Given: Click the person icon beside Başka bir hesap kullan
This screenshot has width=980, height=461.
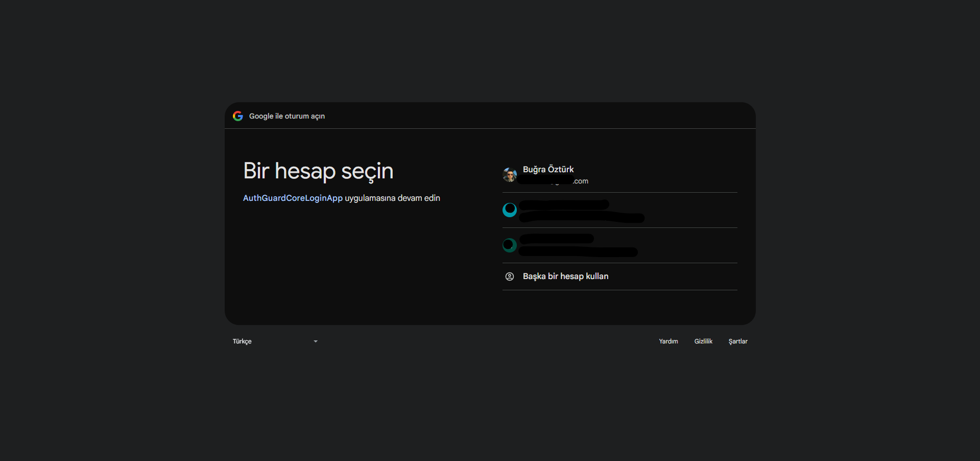Looking at the screenshot, I should click(x=510, y=276).
